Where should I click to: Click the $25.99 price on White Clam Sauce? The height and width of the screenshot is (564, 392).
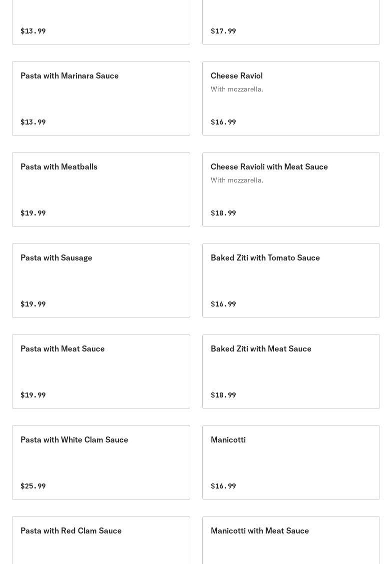tap(33, 486)
